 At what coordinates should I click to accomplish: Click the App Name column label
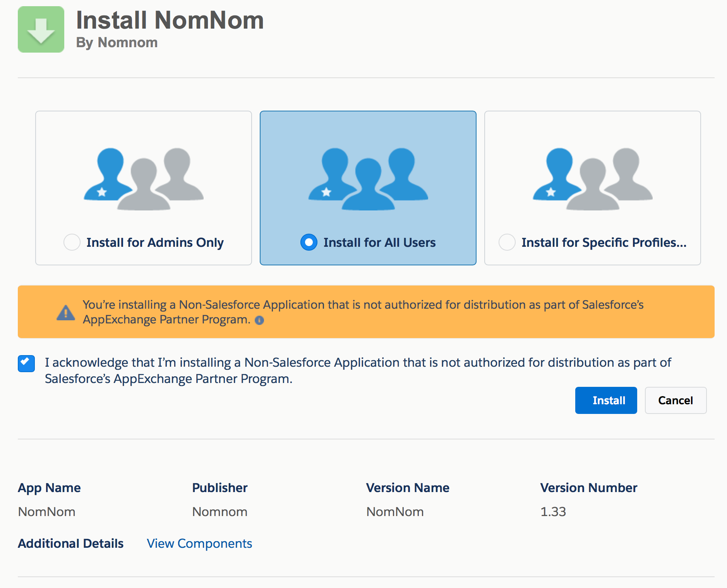pyautogui.click(x=49, y=488)
